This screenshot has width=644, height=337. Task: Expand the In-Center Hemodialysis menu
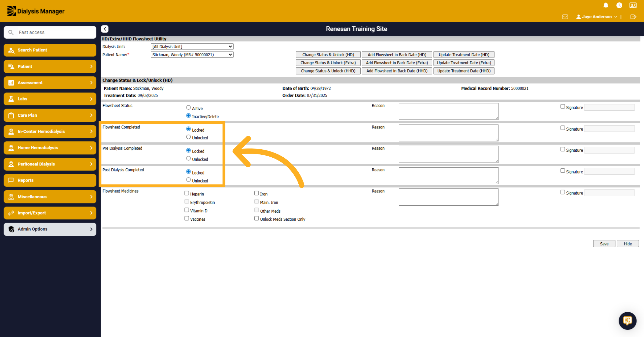pos(50,131)
